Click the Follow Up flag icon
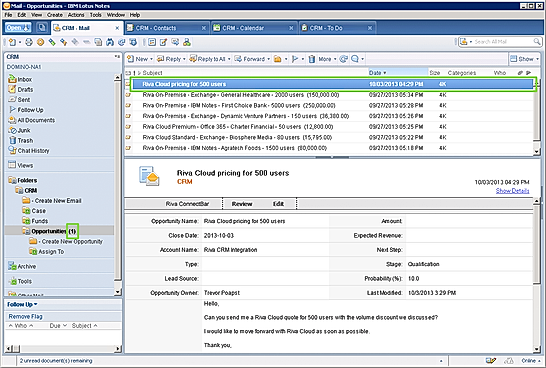The image size is (546, 368). [x=295, y=59]
